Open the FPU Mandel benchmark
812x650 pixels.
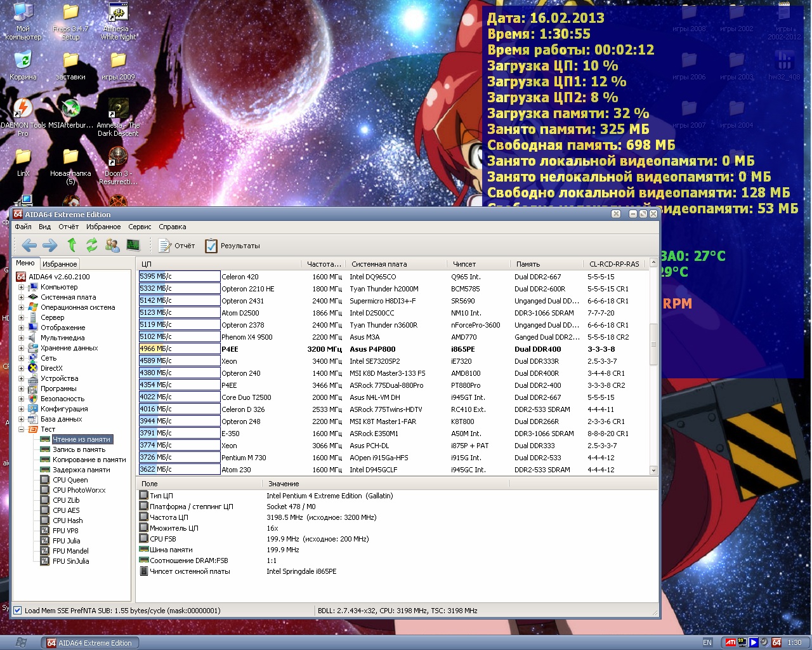click(70, 551)
